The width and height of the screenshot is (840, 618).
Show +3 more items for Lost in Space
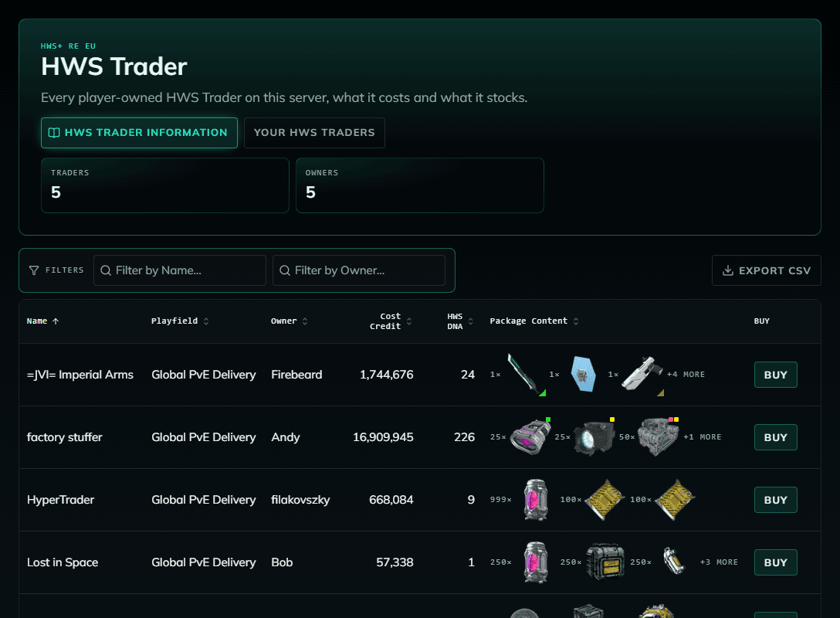pyautogui.click(x=719, y=562)
